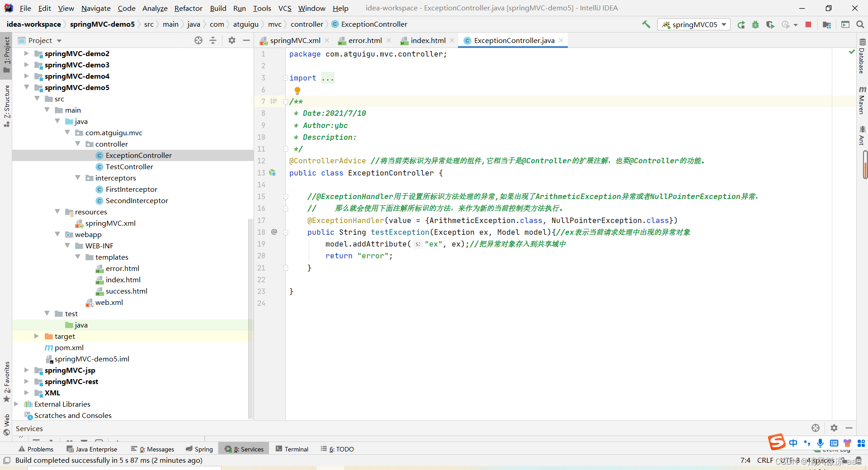The image size is (868, 470).
Task: Open the Spring tool window
Action: [x=199, y=449]
